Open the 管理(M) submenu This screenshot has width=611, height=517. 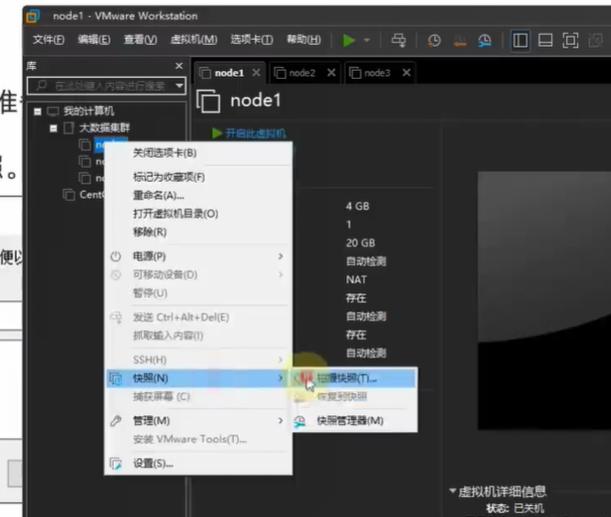(x=198, y=420)
